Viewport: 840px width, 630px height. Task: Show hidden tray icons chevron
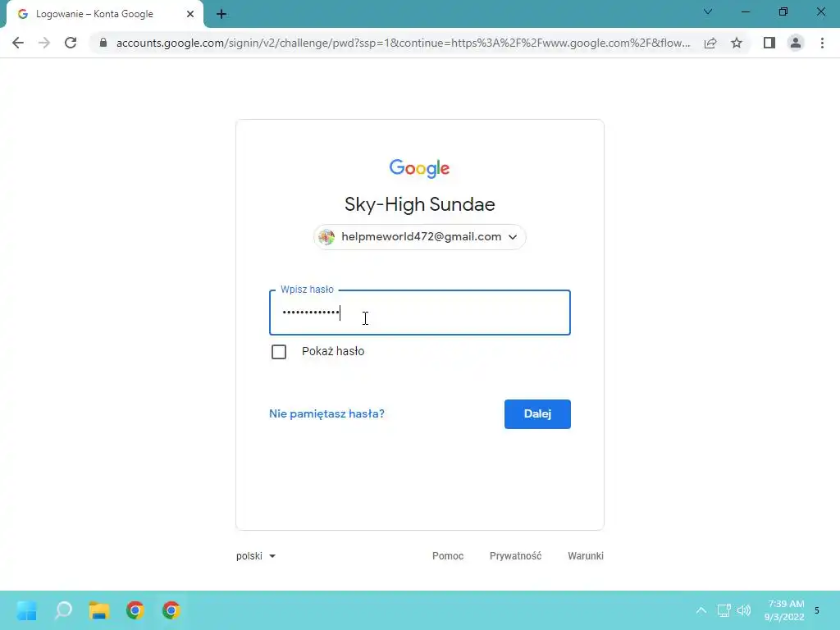(x=701, y=610)
